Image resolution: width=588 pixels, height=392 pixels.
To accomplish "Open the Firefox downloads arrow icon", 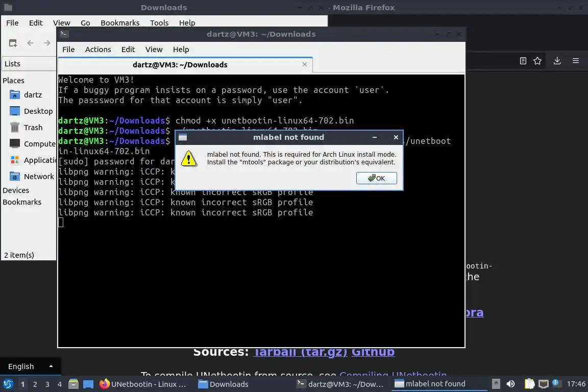I will 557,61.
